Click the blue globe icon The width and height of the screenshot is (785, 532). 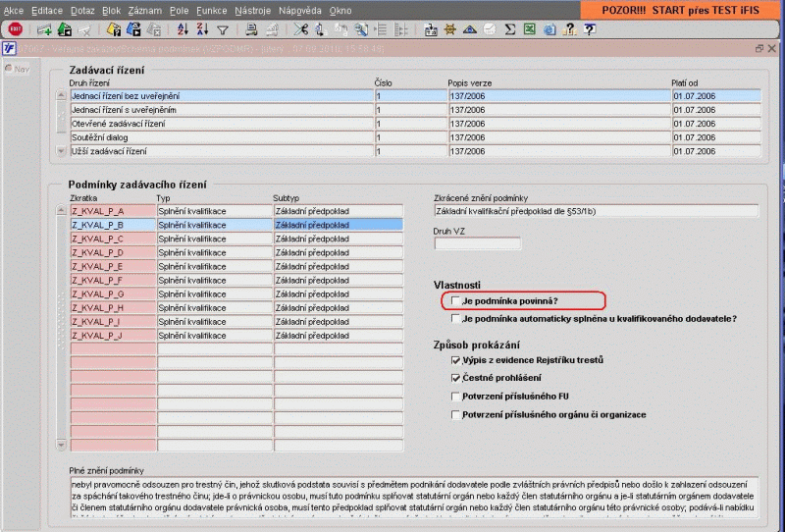point(549,29)
